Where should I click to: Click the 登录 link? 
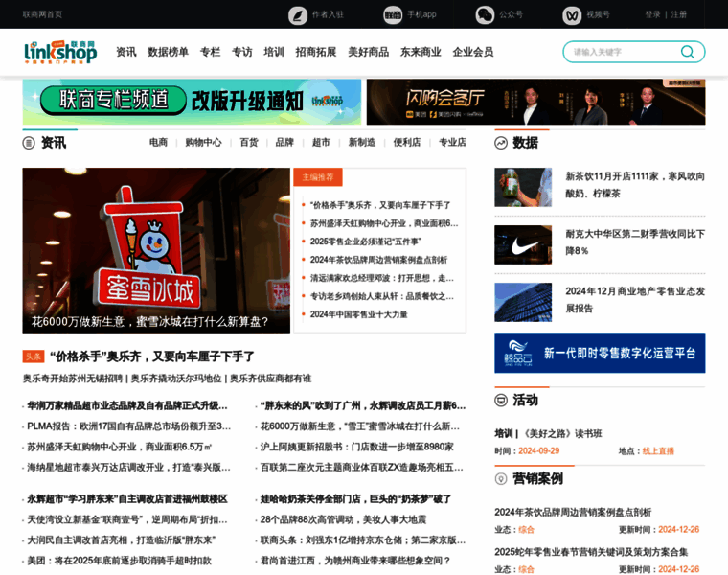coord(652,14)
